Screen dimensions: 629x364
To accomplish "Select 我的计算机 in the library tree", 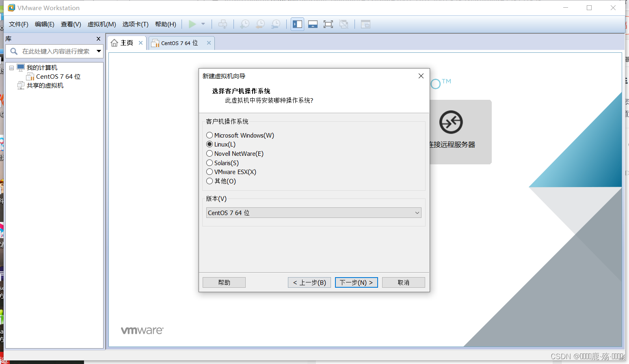I will (42, 67).
